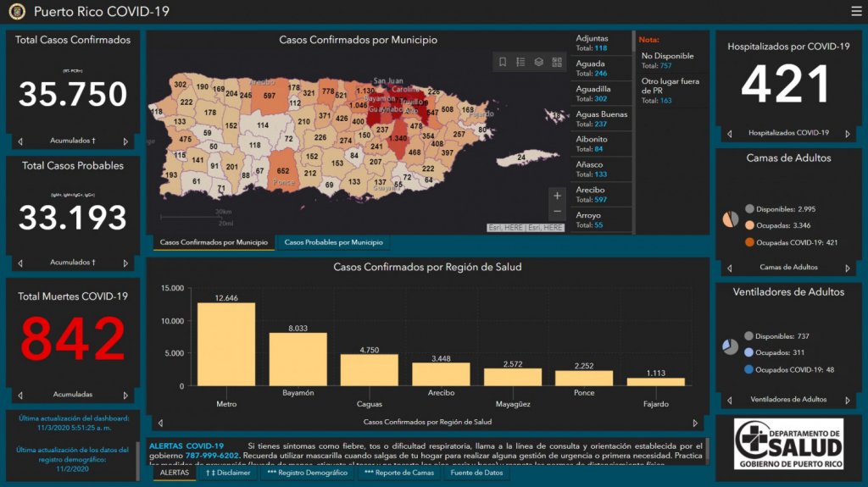Go to previous Total Casos Probables indicator
868x487 pixels.
pyautogui.click(x=20, y=263)
